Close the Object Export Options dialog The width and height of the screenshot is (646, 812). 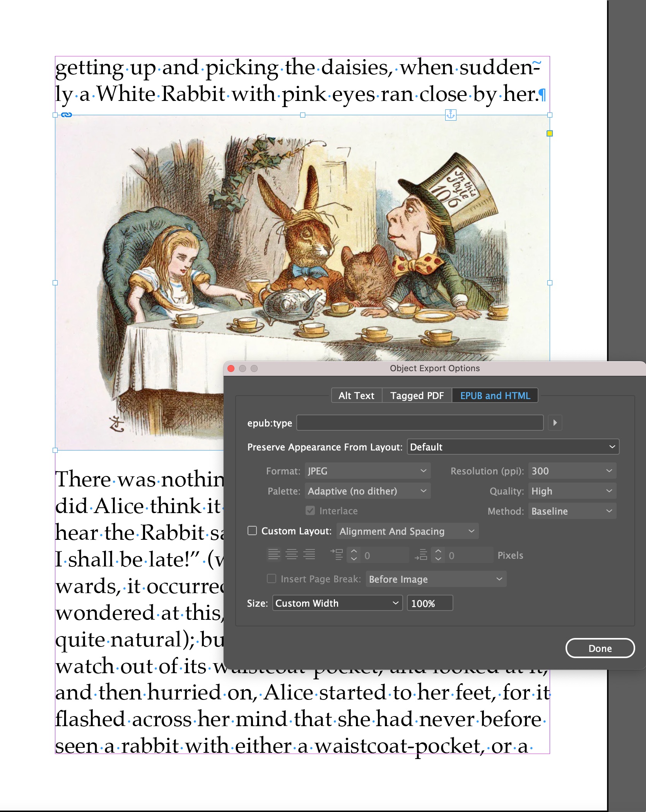231,368
